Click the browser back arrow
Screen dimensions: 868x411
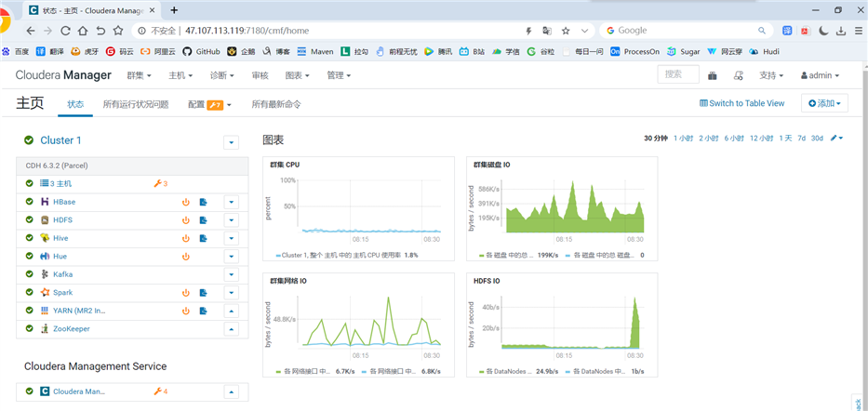(x=30, y=31)
